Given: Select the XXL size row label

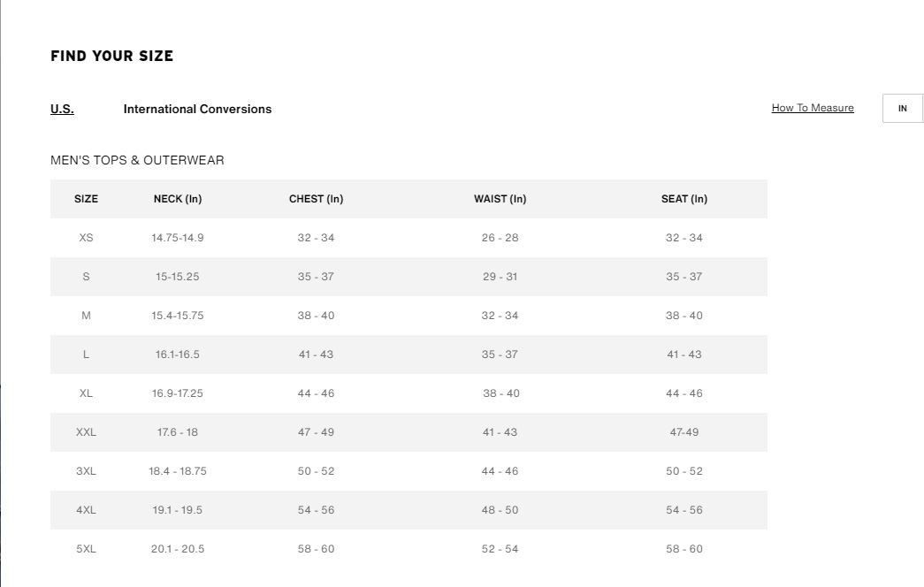Looking at the screenshot, I should pyautogui.click(x=86, y=432).
